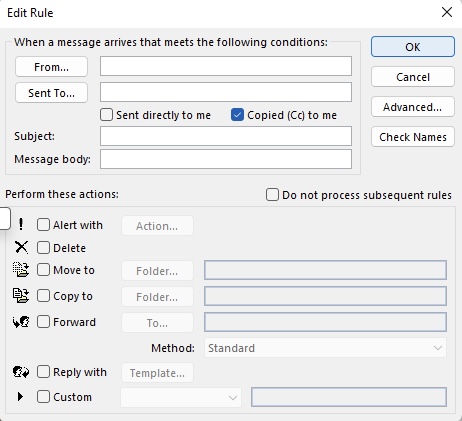Enable Sent directly to me checkbox

106,115
